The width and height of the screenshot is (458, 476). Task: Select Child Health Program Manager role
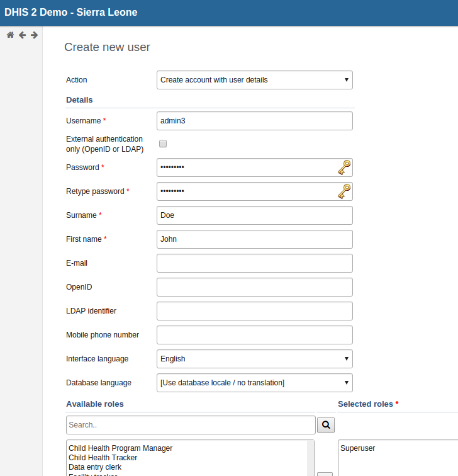[120, 448]
